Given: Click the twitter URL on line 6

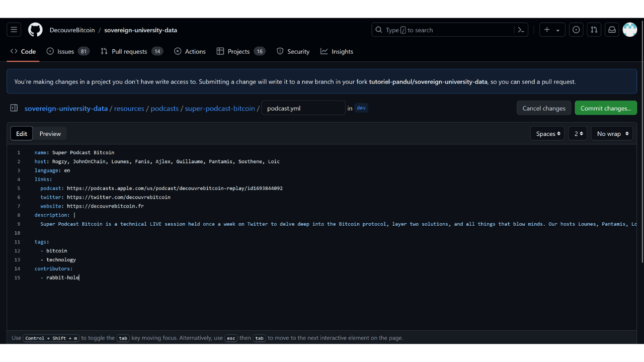Looking at the screenshot, I should click(x=119, y=197).
